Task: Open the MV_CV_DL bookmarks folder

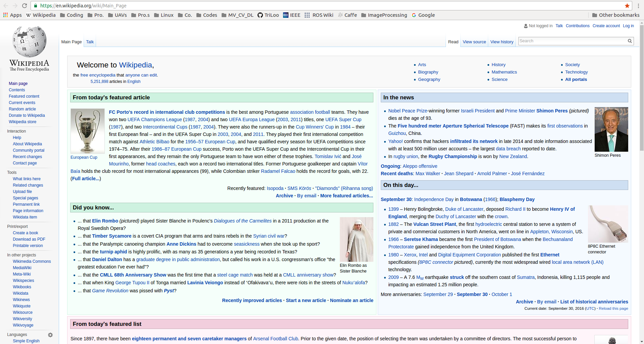Action: [237, 15]
